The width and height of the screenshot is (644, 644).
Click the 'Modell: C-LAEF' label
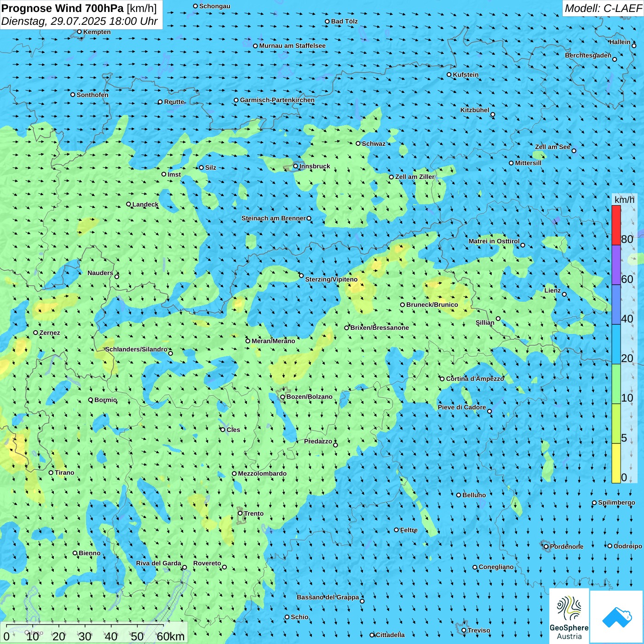pos(603,8)
